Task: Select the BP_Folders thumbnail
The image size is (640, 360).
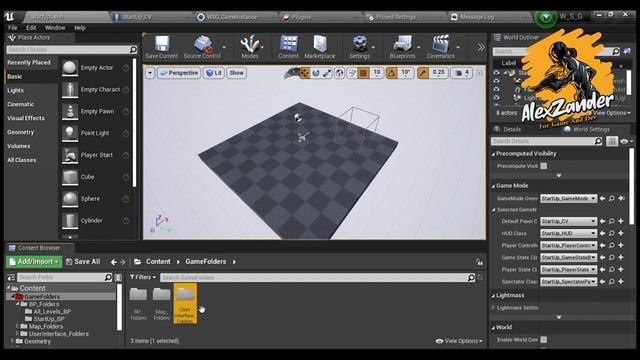Action: click(138, 304)
